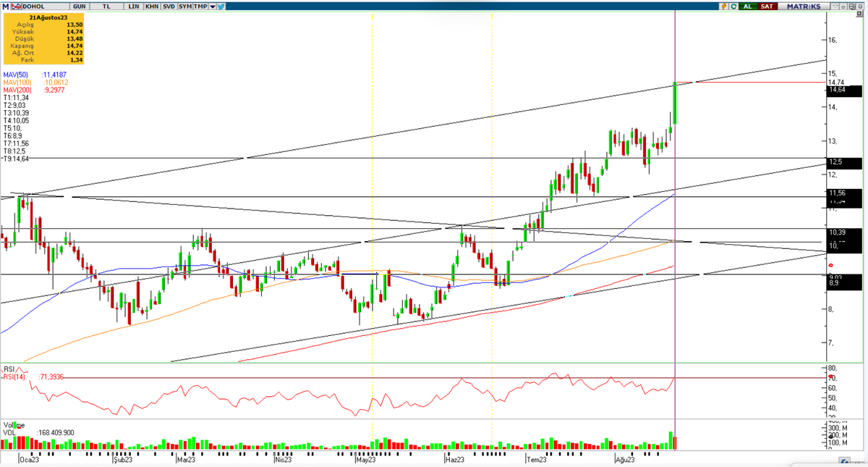Image resolution: width=868 pixels, height=467 pixels.
Task: Click the May23 date axis label
Action: coord(365,459)
